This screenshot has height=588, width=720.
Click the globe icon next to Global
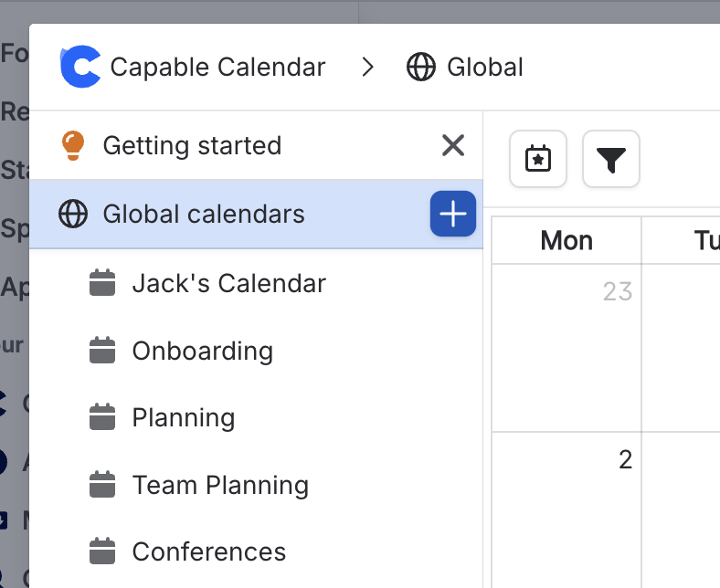[x=421, y=68]
